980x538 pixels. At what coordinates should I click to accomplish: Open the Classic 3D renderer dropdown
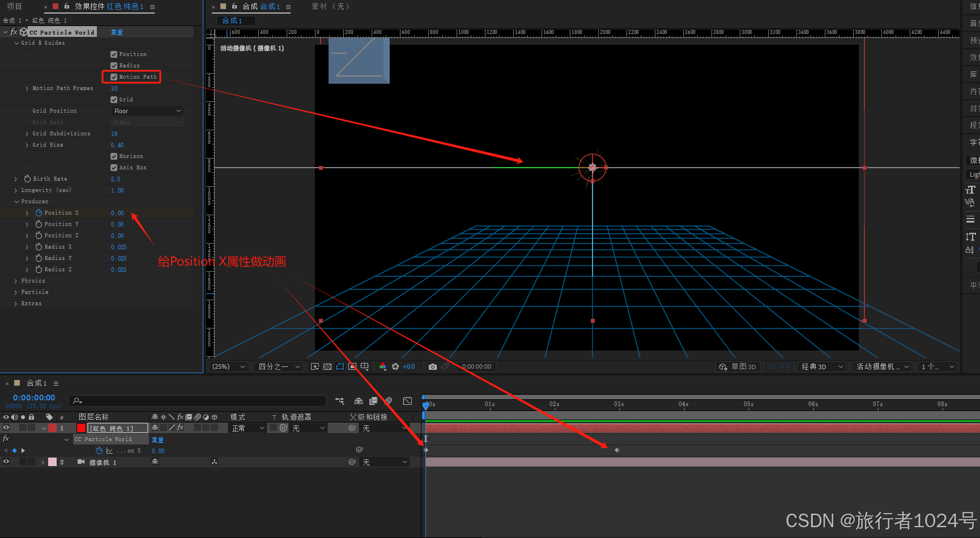pos(822,367)
